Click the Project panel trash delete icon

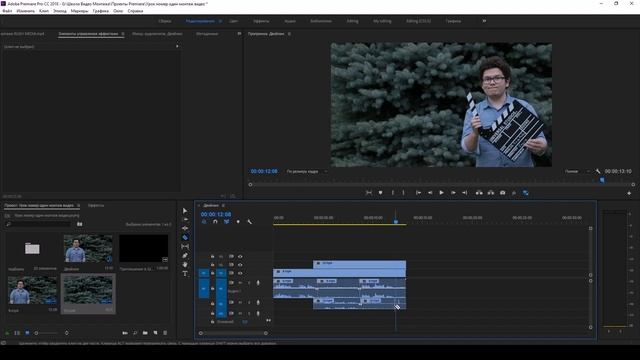pyautogui.click(x=165, y=333)
